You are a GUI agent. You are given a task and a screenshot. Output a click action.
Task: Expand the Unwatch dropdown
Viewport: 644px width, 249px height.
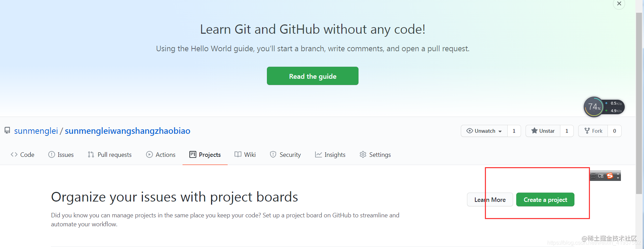[x=484, y=131]
